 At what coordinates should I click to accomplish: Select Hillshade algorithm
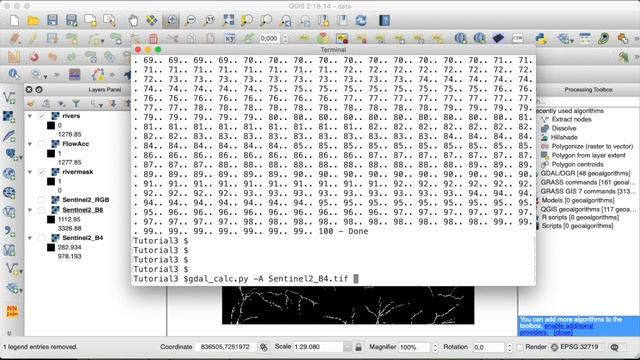point(564,137)
